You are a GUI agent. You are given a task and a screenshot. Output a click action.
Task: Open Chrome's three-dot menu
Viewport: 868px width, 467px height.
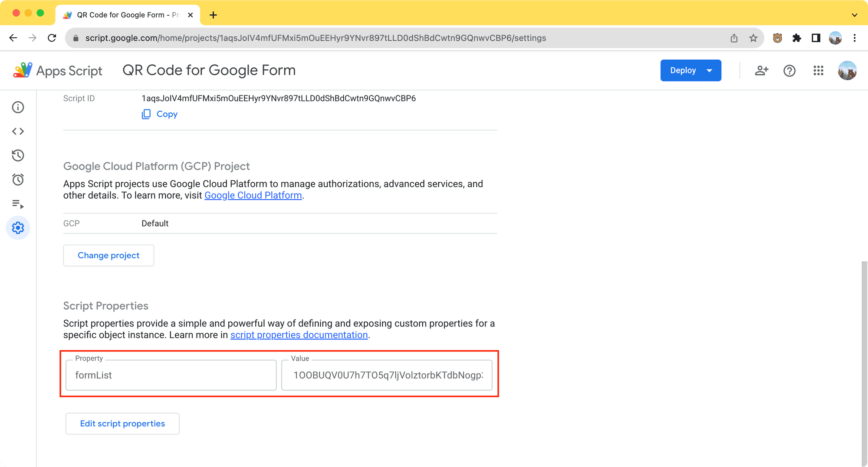pos(854,38)
